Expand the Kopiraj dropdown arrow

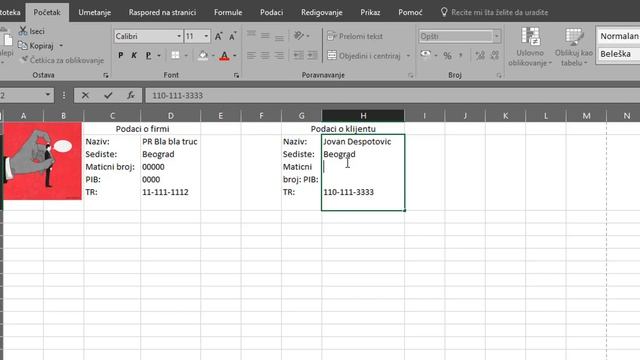click(x=61, y=45)
